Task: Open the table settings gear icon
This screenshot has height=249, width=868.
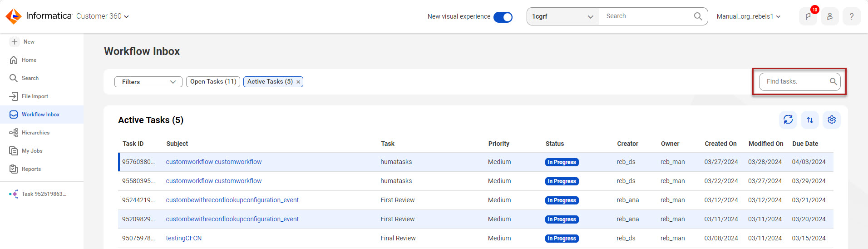Action: pos(832,120)
